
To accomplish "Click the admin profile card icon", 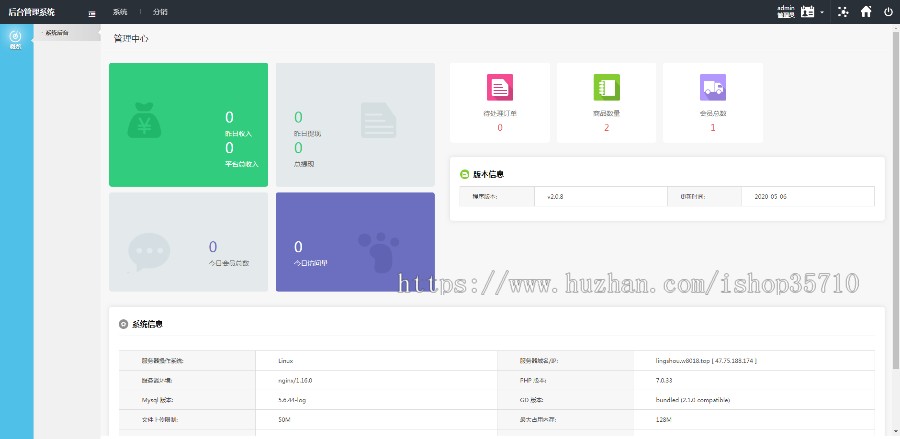I will point(808,11).
